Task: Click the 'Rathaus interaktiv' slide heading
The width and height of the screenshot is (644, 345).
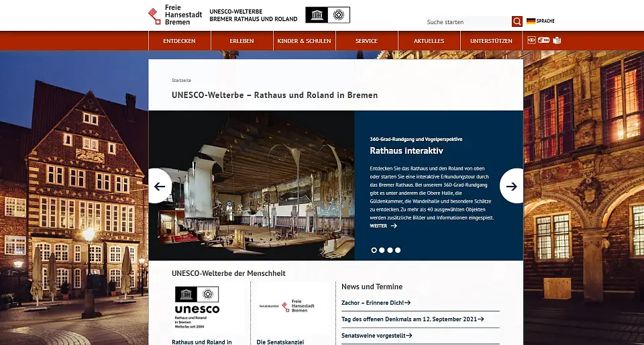Action: (x=407, y=150)
